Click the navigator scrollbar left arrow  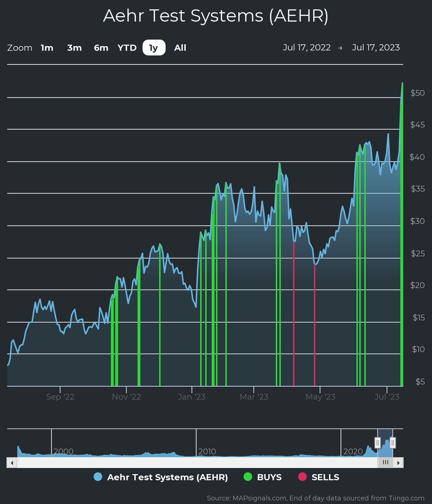pos(12,463)
